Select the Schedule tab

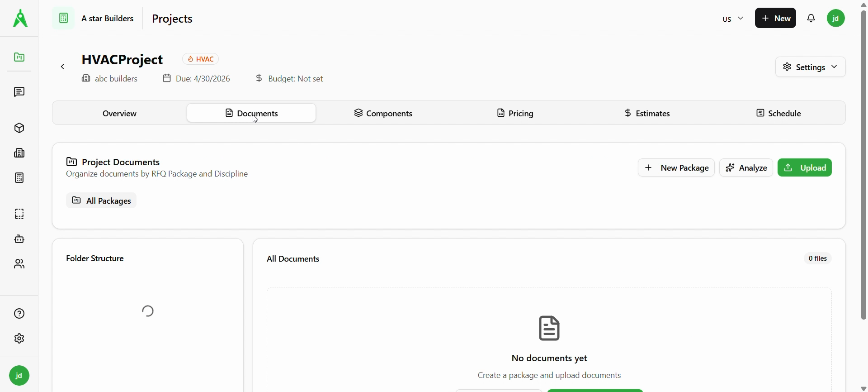coord(778,113)
